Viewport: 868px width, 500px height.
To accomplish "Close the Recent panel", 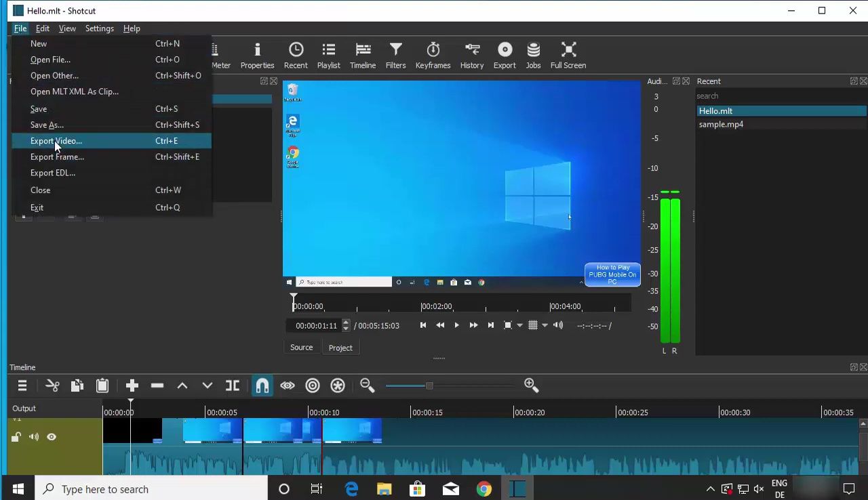I will pyautogui.click(x=863, y=81).
